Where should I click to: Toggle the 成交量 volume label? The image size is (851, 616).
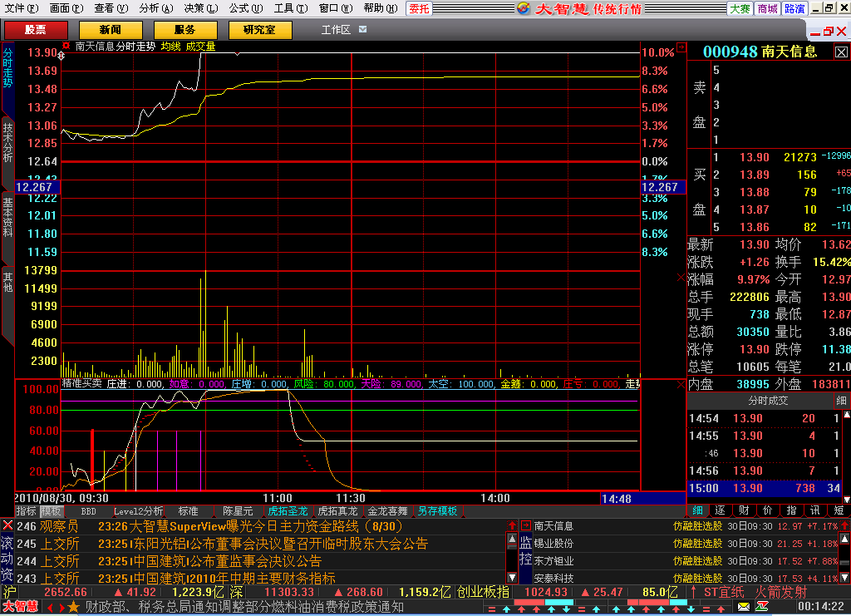coord(200,47)
